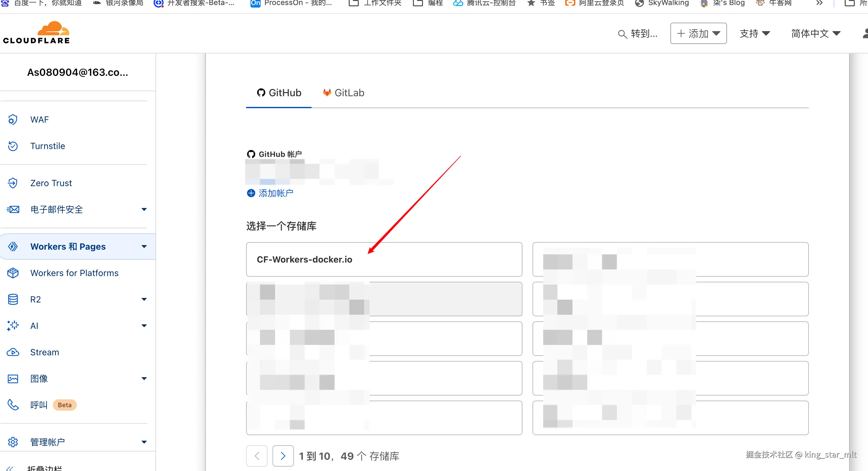
Task: Click the 管理帐户 gear icon
Action: tap(13, 442)
